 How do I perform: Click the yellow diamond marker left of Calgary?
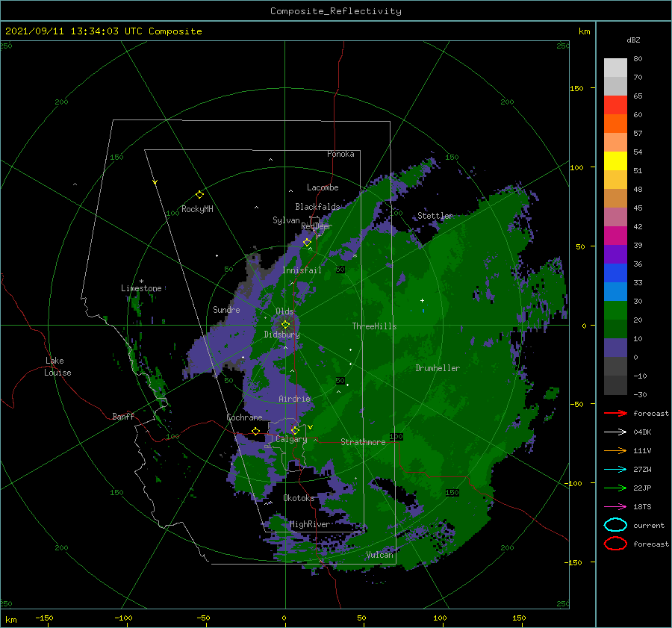pyautogui.click(x=256, y=431)
